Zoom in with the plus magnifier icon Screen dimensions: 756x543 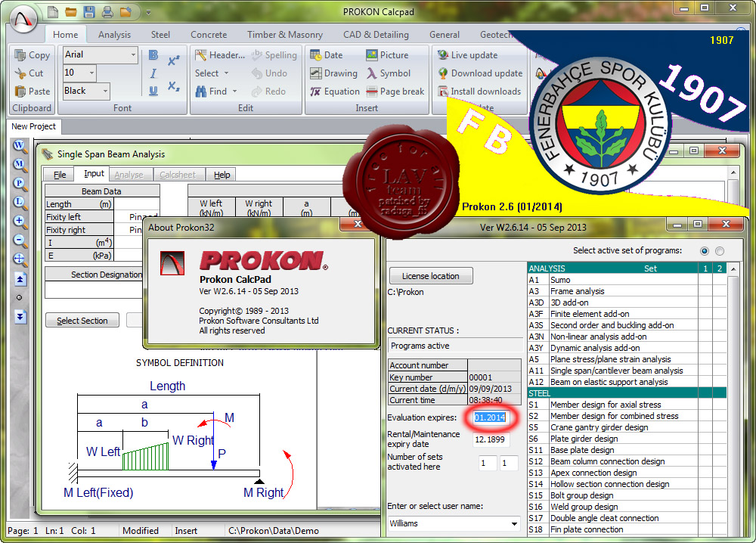point(20,222)
